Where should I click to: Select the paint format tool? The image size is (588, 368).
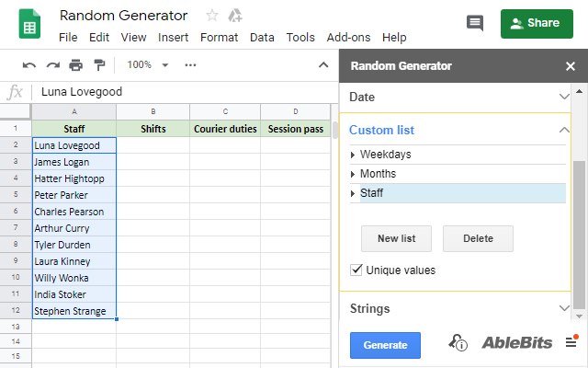(x=99, y=65)
